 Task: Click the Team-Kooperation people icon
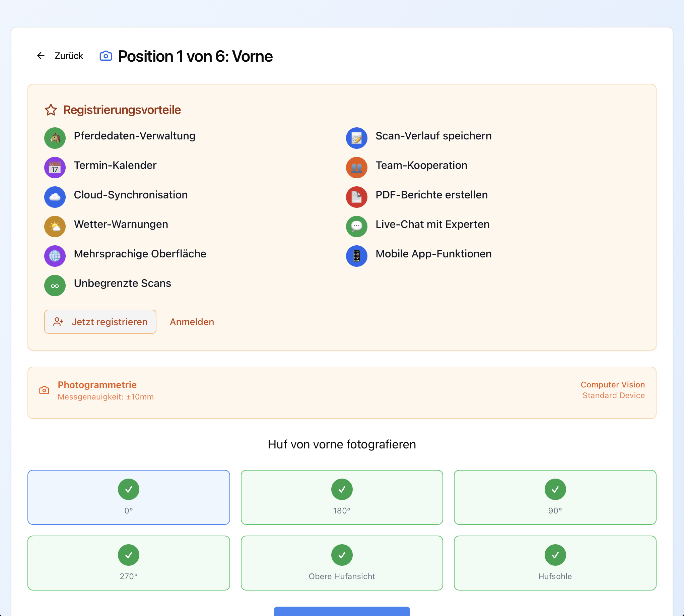[356, 168]
